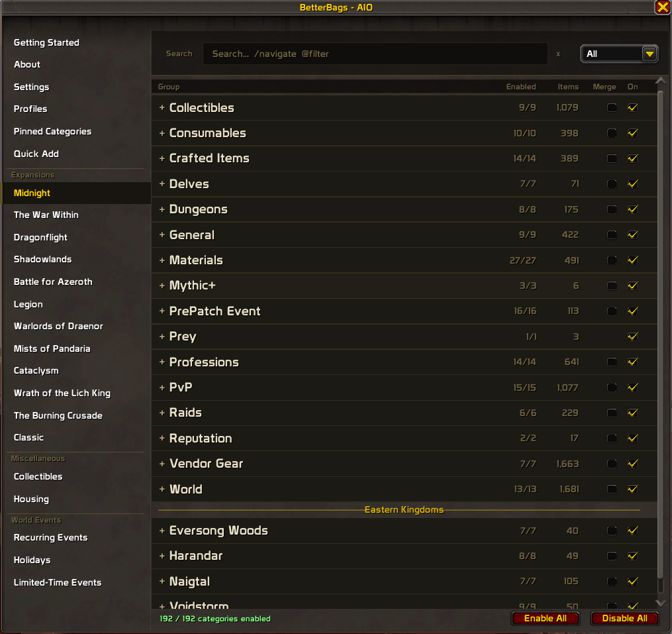
Task: Click the PvP items count 1,077
Action: click(x=568, y=388)
